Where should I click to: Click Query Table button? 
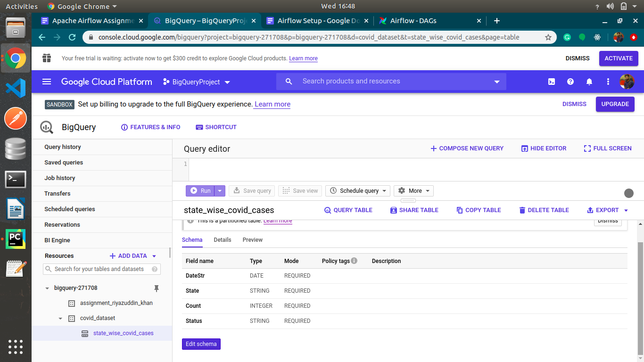[x=348, y=210]
